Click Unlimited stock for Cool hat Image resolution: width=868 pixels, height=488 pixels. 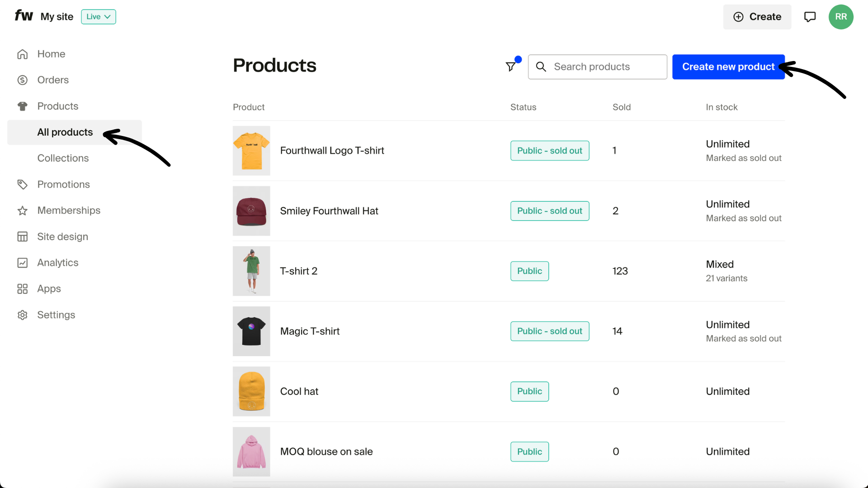coord(727,391)
